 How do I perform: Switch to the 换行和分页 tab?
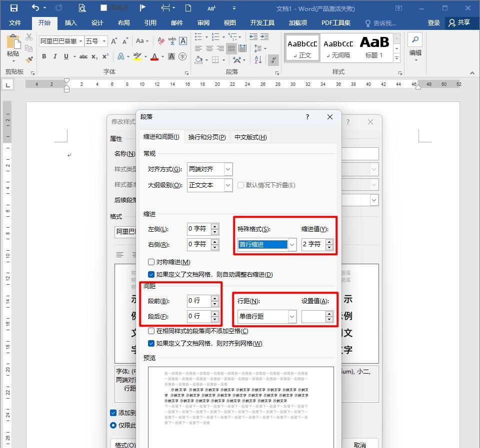click(206, 137)
